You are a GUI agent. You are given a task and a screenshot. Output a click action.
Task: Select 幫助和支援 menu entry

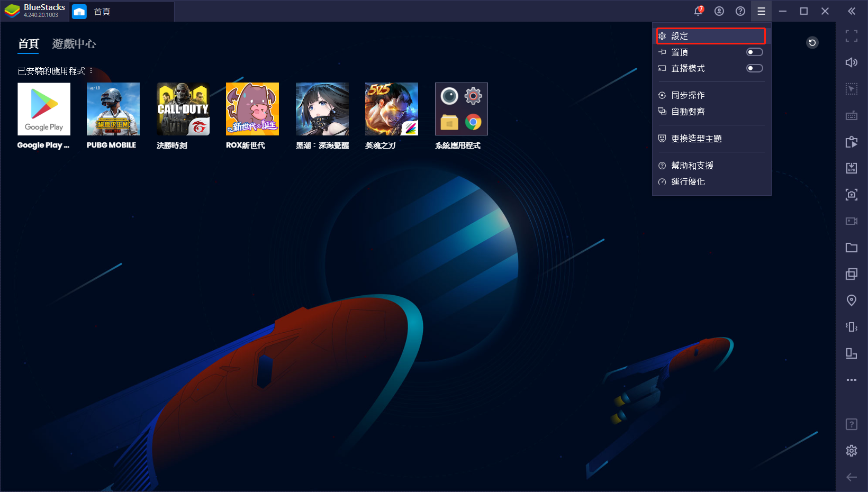711,166
